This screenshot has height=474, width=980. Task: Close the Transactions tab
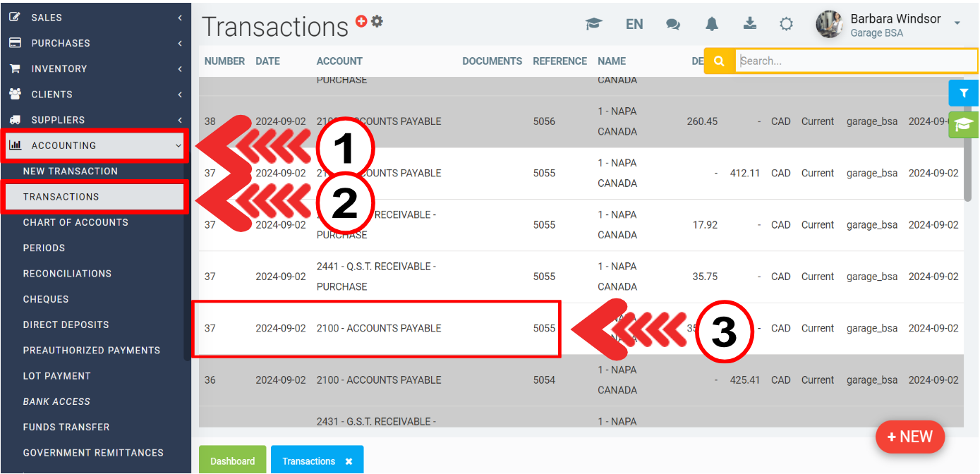(x=349, y=461)
